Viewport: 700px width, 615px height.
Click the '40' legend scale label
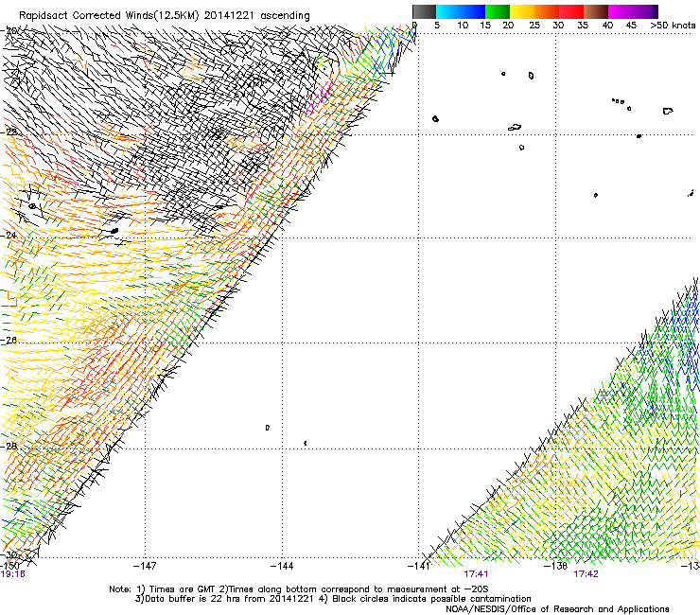pyautogui.click(x=607, y=25)
